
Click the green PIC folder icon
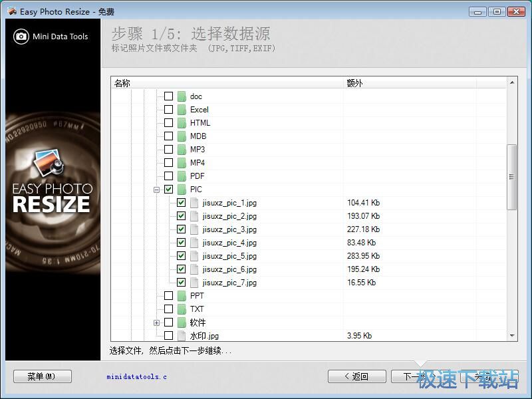pos(182,190)
